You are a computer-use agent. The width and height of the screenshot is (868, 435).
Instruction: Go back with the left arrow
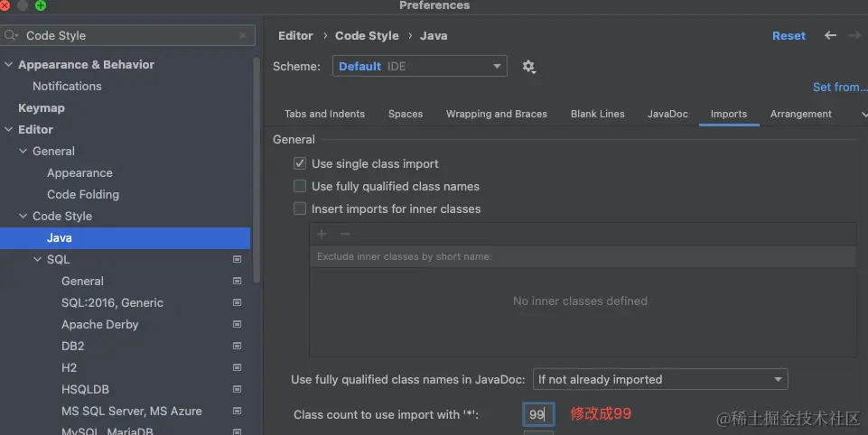click(x=830, y=35)
